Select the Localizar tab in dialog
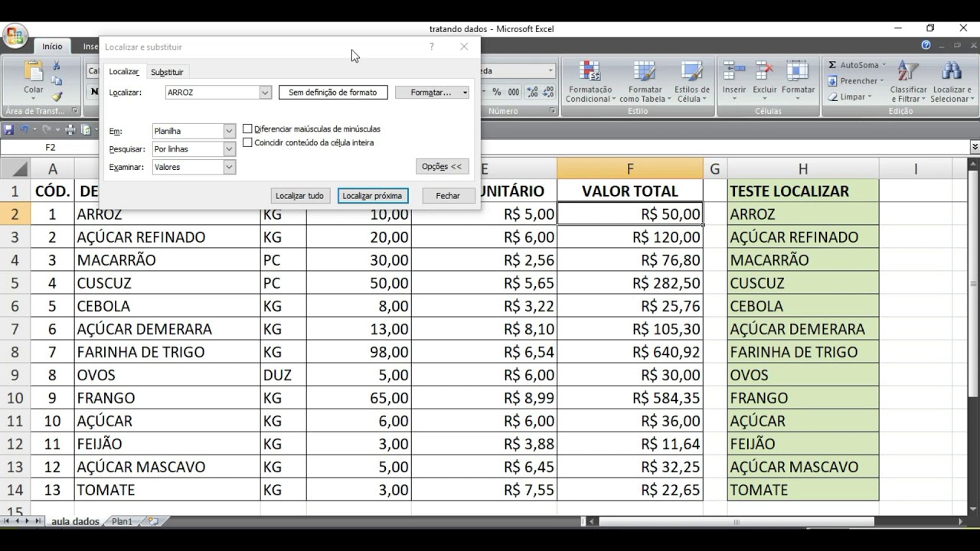The height and width of the screenshot is (551, 980). click(x=124, y=71)
